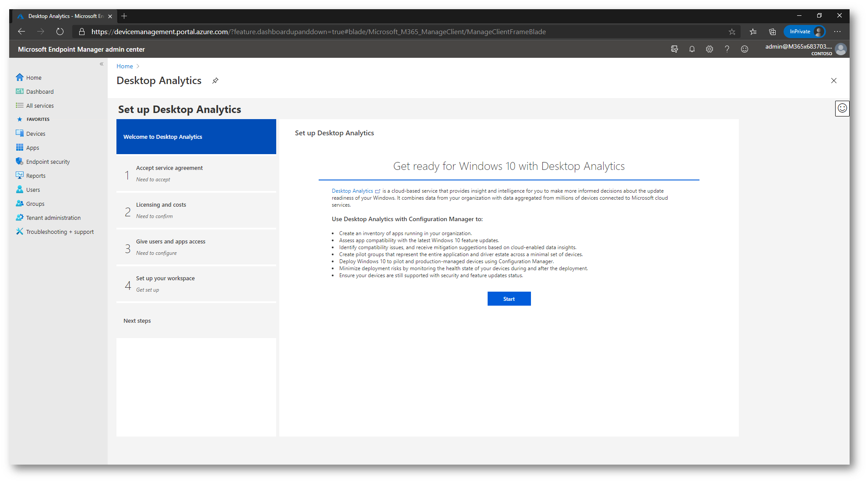Screen dimensions: 868x483
Task: Click the browser forward arrow
Action: (41, 32)
